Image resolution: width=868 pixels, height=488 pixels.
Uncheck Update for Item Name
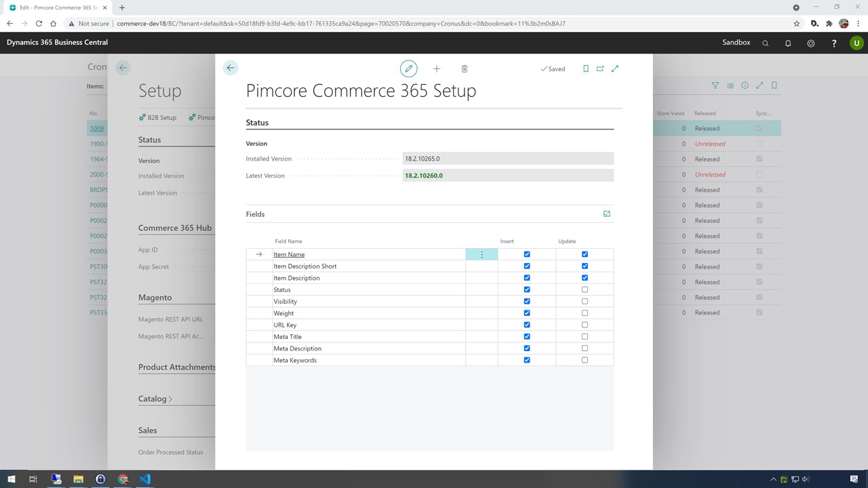coord(585,254)
